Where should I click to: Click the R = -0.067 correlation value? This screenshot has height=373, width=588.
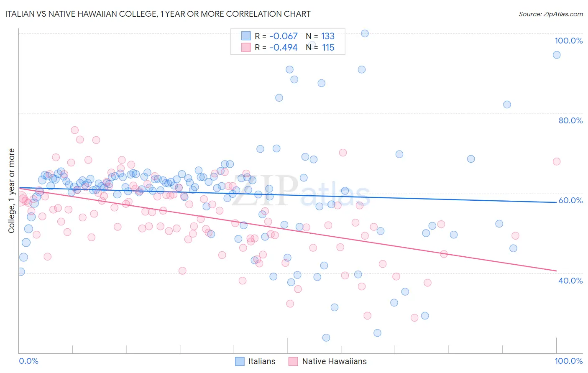pyautogui.click(x=276, y=36)
